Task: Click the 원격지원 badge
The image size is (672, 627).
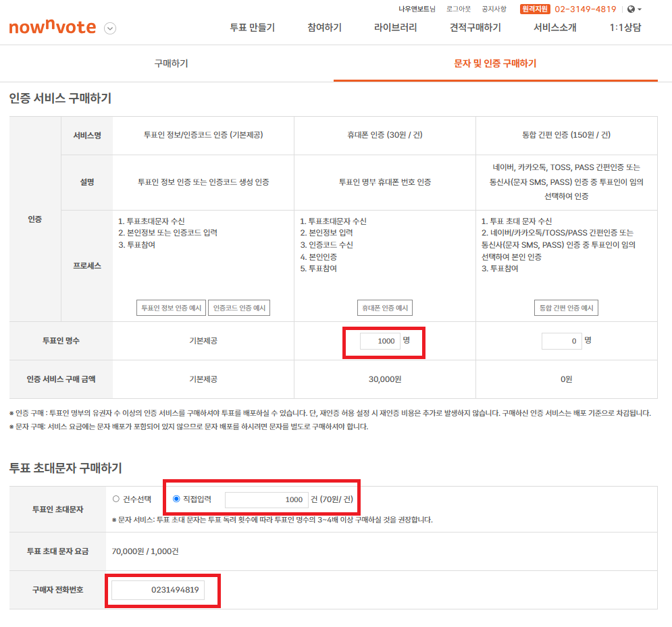Action: pyautogui.click(x=534, y=9)
